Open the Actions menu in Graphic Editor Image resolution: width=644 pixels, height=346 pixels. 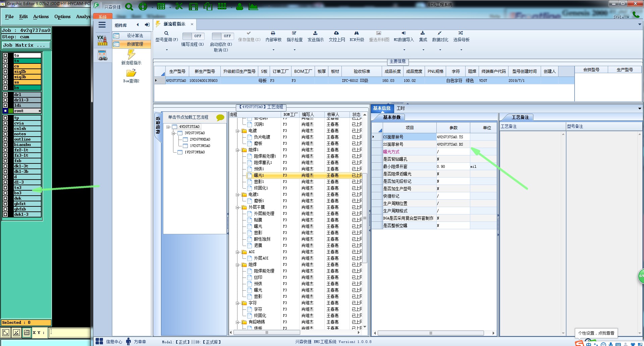41,16
